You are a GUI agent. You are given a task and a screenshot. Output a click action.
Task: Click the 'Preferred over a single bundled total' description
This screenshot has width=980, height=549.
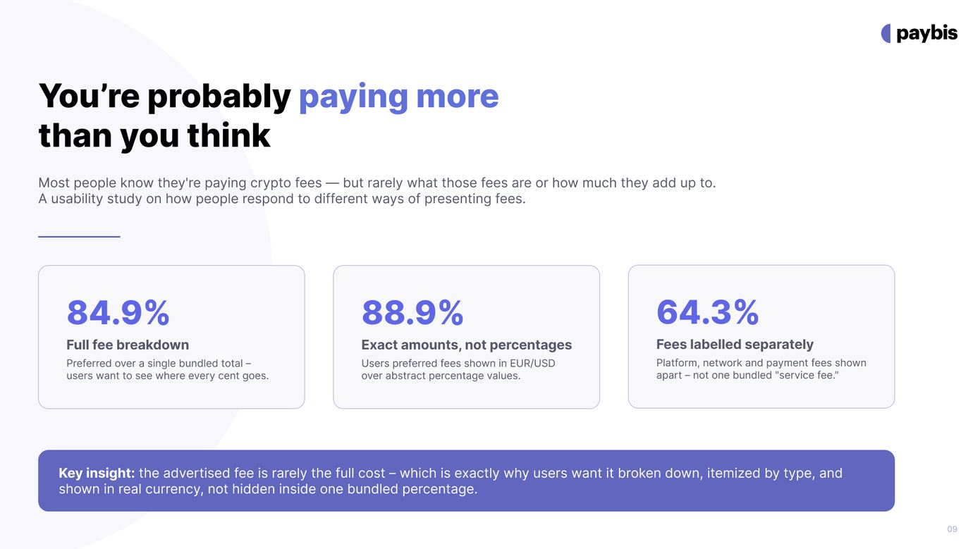click(x=168, y=369)
